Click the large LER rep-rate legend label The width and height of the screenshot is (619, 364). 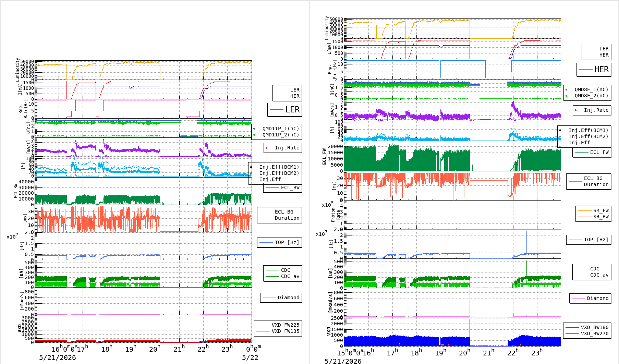[x=292, y=110]
